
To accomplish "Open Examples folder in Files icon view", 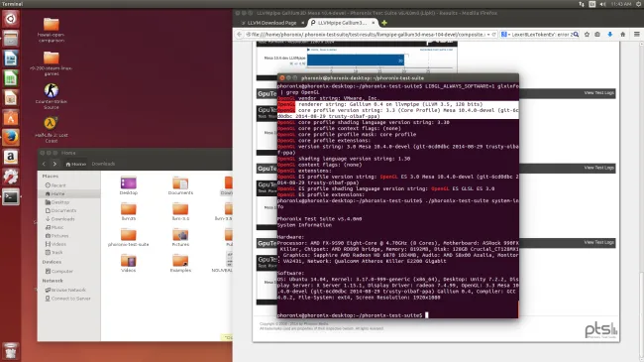I will click(x=180, y=263).
